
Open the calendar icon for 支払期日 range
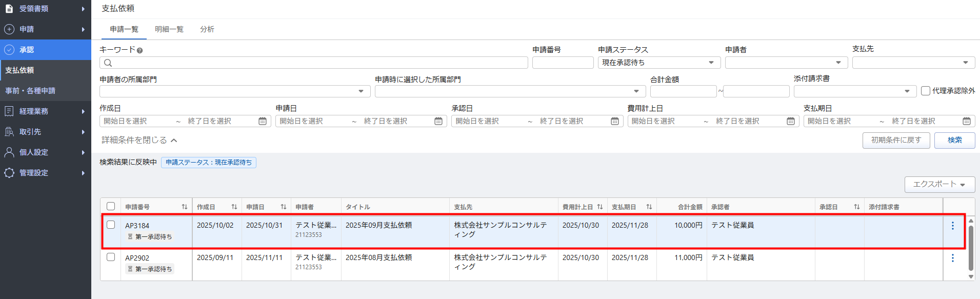coord(966,121)
